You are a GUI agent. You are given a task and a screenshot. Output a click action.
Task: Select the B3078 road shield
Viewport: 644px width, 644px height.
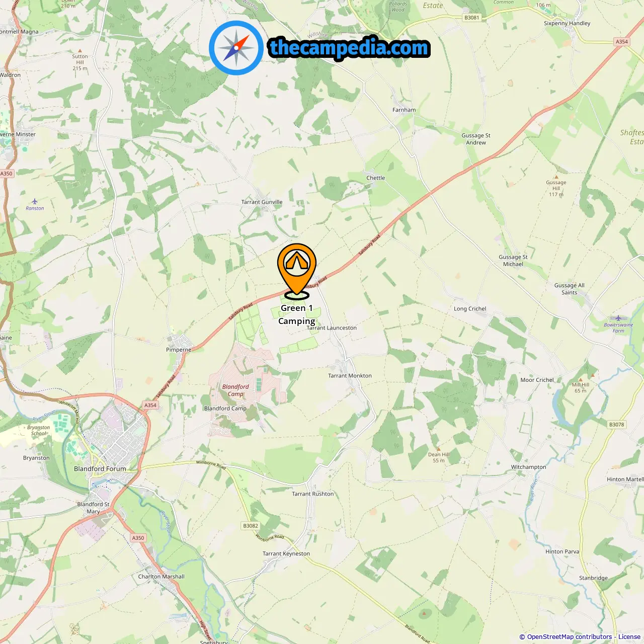coord(617,425)
